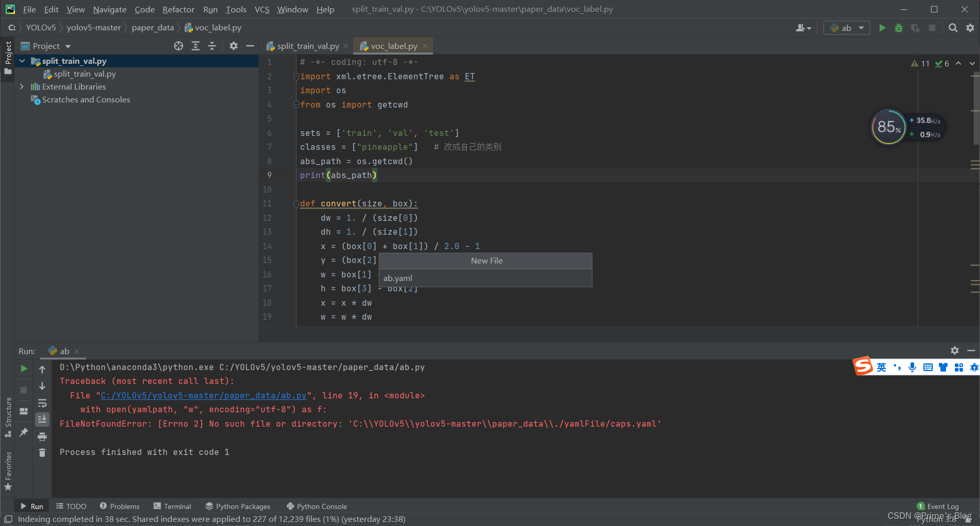This screenshot has width=980, height=526.
Task: Toggle the Structure side panel
Action: [x=8, y=417]
